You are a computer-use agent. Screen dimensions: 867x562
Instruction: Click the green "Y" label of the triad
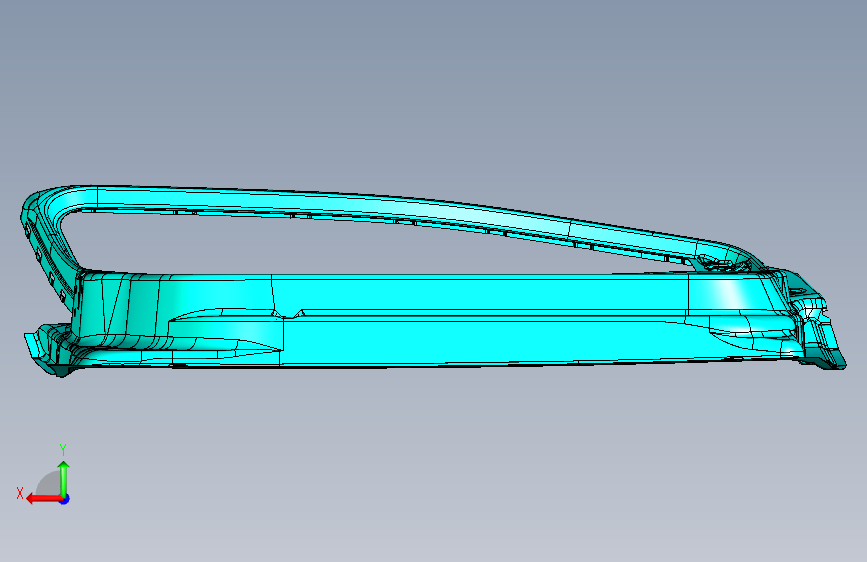(x=63, y=449)
